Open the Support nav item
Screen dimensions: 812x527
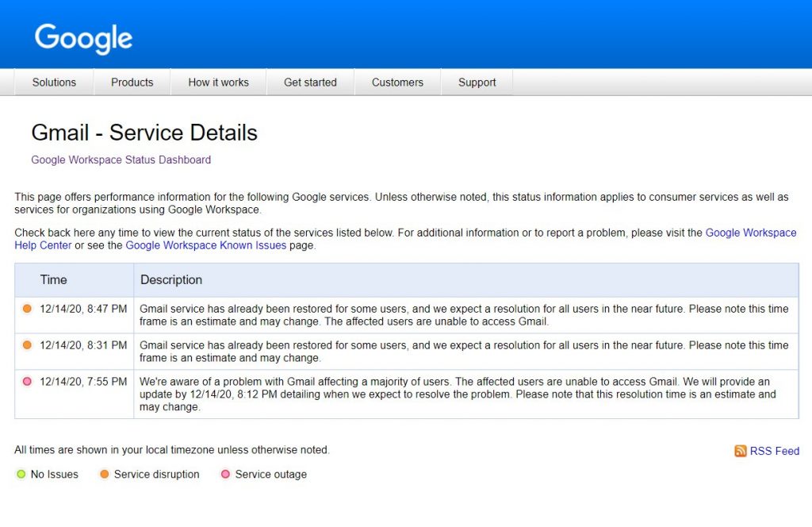477,83
